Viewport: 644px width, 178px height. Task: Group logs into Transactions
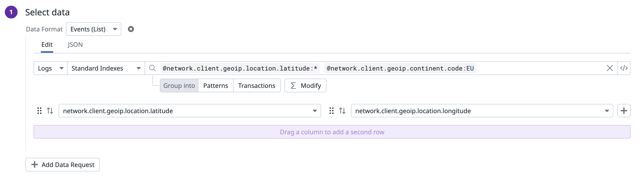pos(257,86)
